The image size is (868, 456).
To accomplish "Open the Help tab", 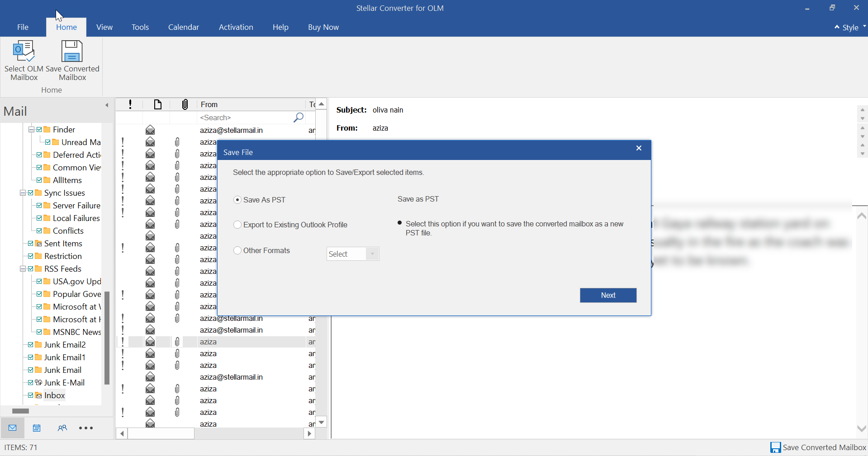I will pyautogui.click(x=280, y=27).
